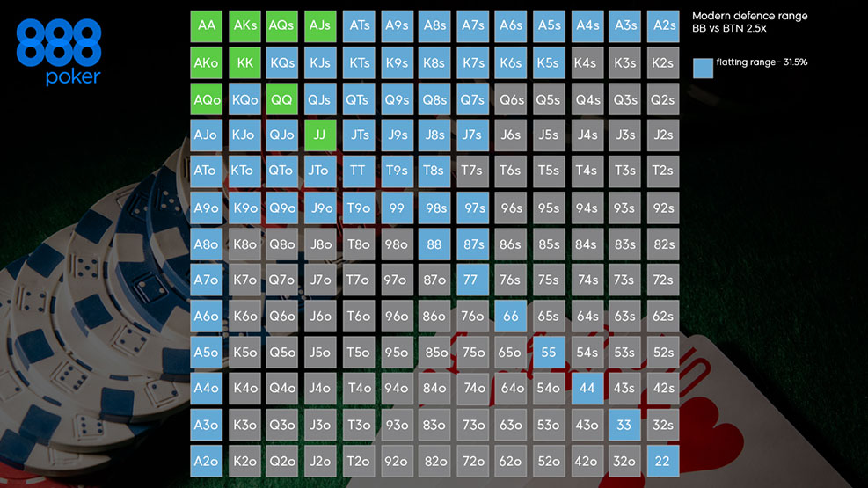Click the blue 22 pair cell
The width and height of the screenshot is (868, 488).
662,461
